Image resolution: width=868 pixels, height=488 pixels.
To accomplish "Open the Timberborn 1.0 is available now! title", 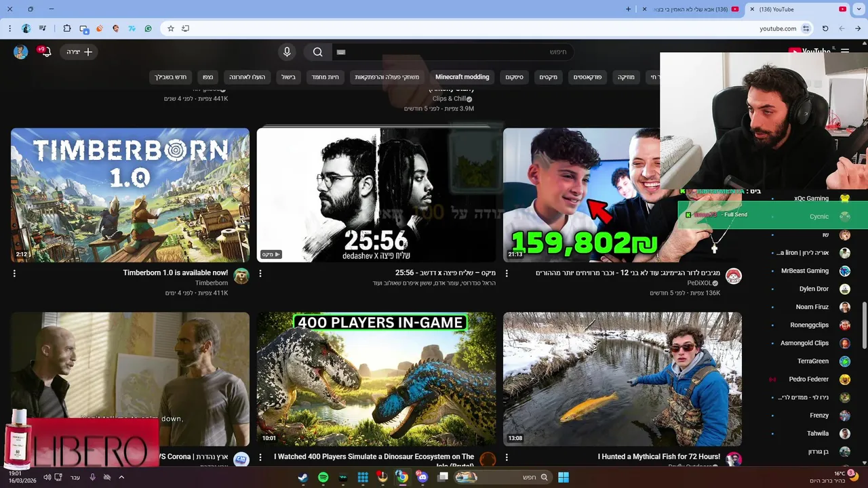I will (x=175, y=272).
